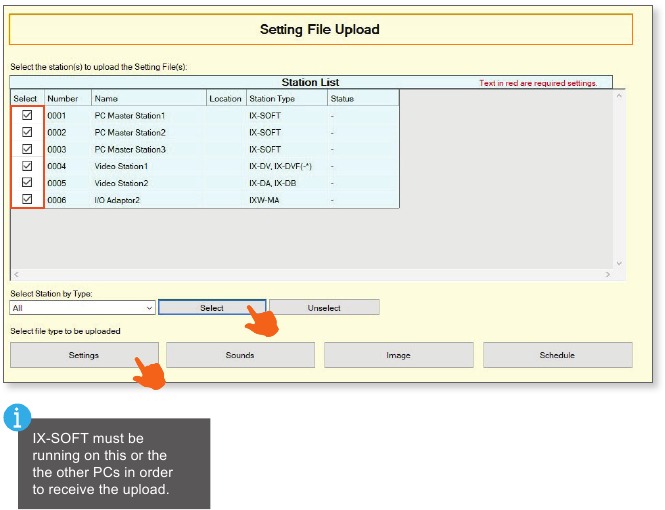Toggle the checkbox for Video Station2
Image resolution: width=665 pixels, height=510 pixels.
coord(27,183)
